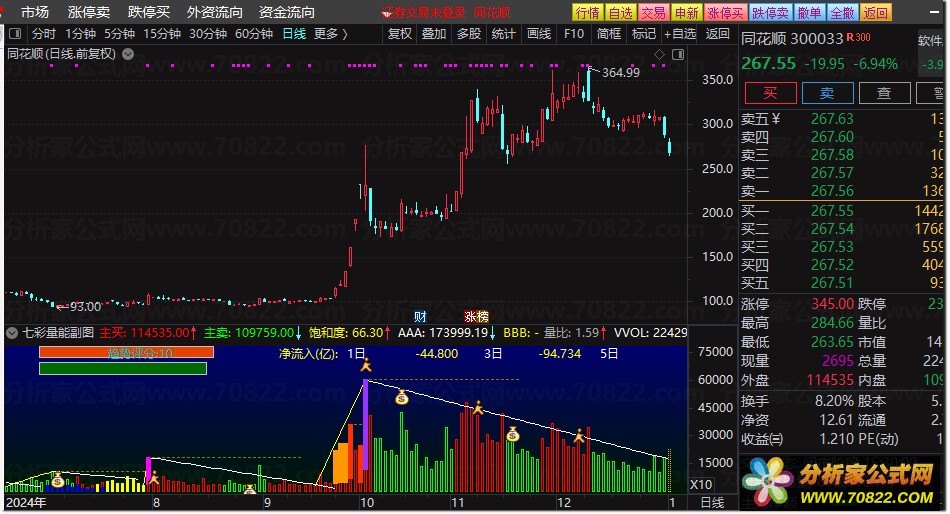Image resolution: width=950 pixels, height=514 pixels.
Task: Switch to the 15分钟 timeframe
Action: click(162, 34)
